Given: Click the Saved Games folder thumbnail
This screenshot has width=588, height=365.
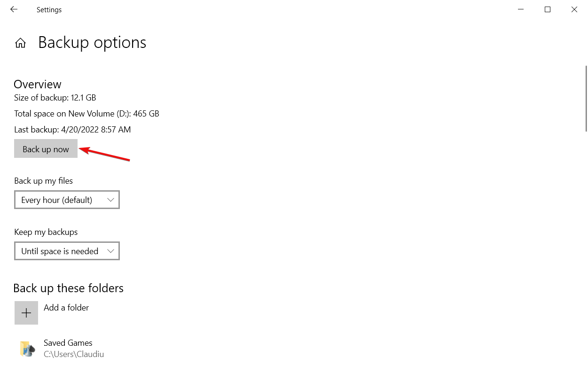Looking at the screenshot, I should (27, 348).
